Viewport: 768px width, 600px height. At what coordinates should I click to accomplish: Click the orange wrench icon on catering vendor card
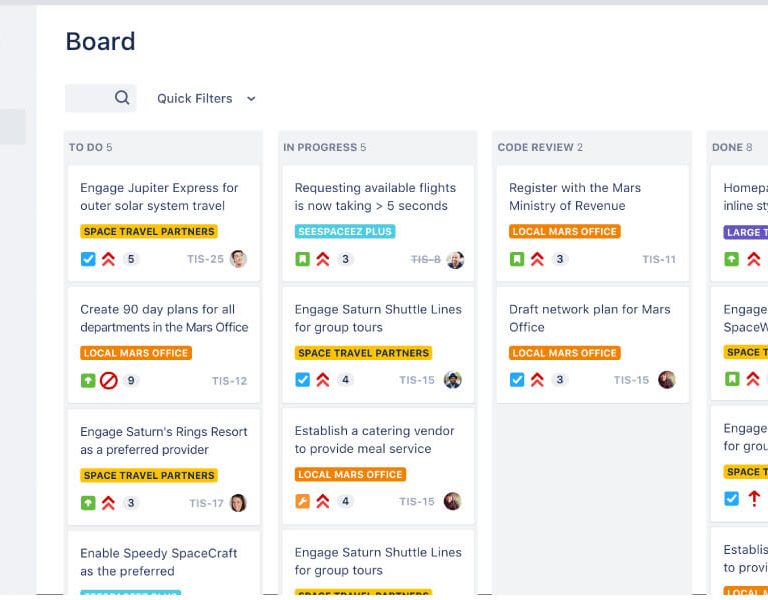click(302, 502)
